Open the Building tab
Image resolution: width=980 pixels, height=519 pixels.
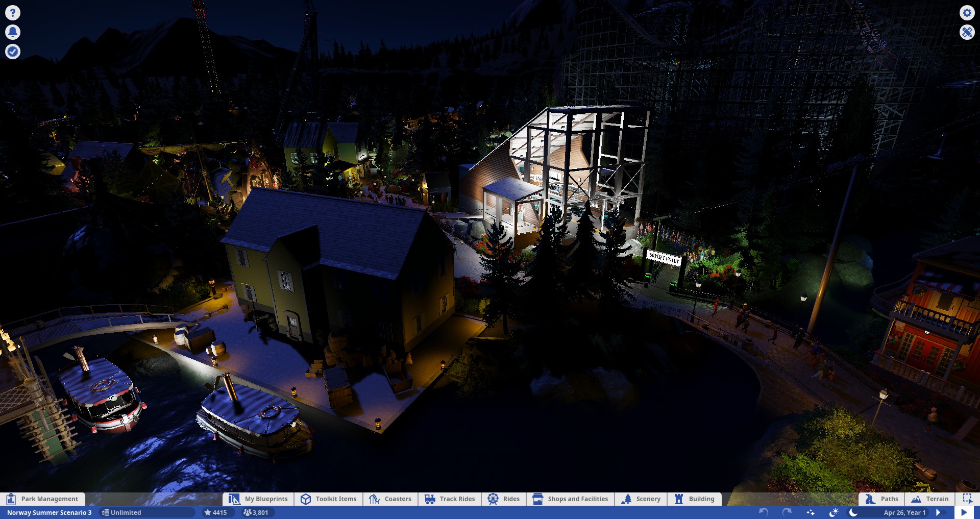pyautogui.click(x=695, y=499)
